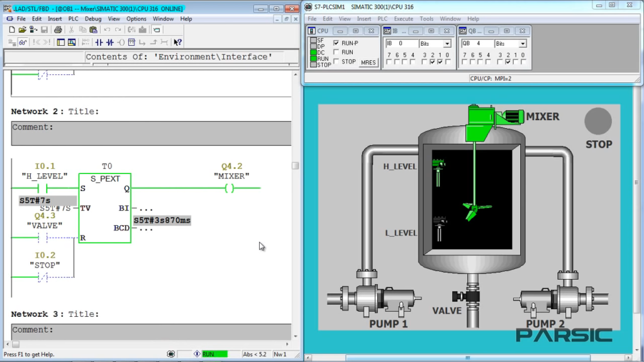Click the symbolic representation tag icon

pyautogui.click(x=157, y=30)
